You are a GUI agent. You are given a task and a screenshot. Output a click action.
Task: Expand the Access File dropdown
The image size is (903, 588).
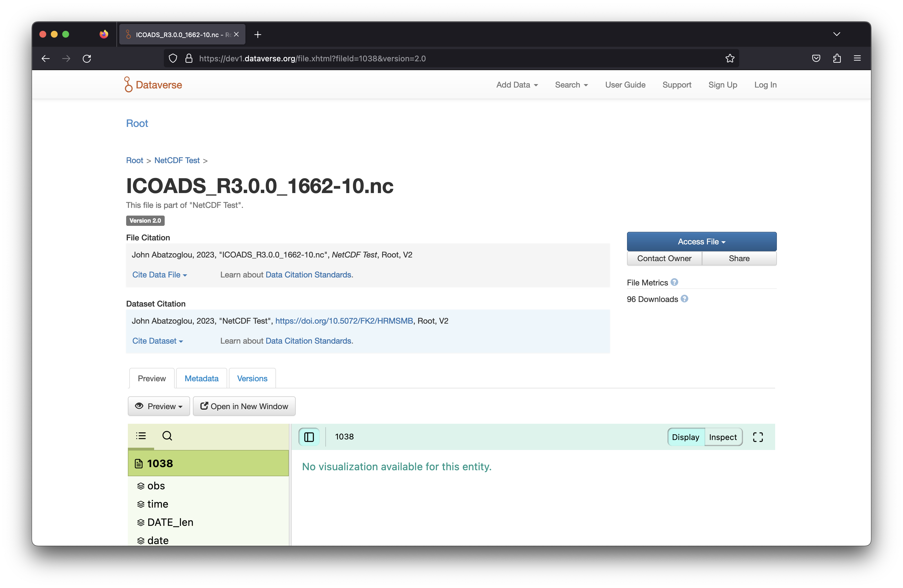tap(701, 242)
